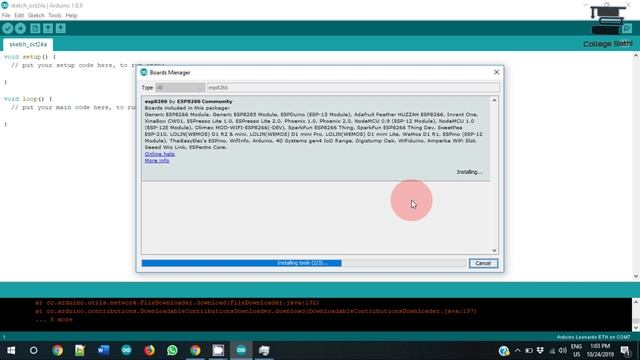Click the Boards Manager title icon
The width and height of the screenshot is (640, 360).
[x=144, y=72]
